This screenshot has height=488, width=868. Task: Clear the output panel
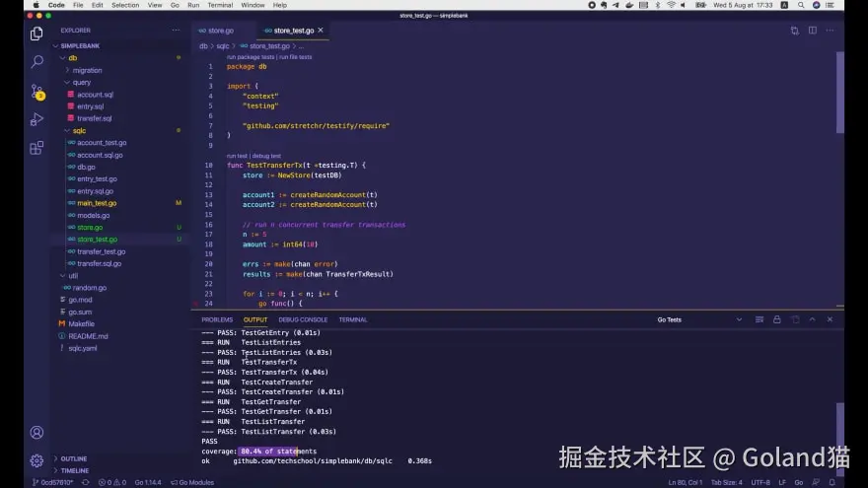[x=759, y=319]
